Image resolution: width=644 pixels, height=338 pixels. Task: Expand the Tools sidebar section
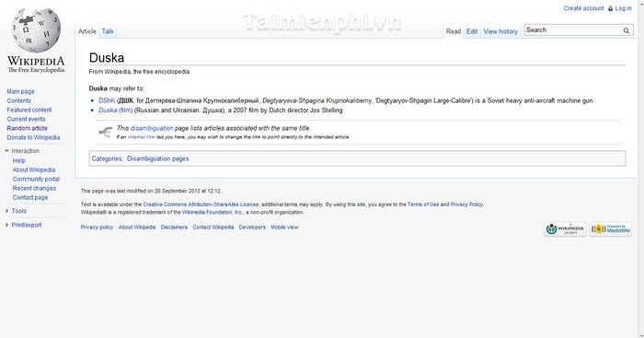click(x=6, y=211)
